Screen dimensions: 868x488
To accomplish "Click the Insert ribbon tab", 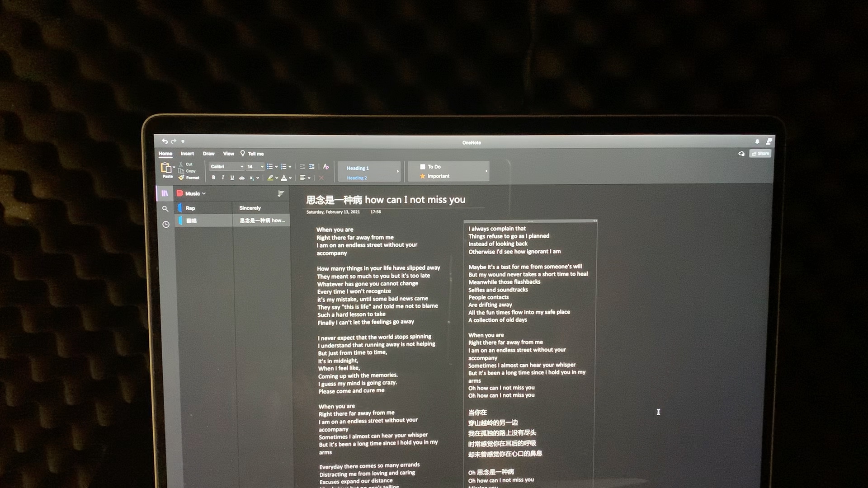I will 187,154.
